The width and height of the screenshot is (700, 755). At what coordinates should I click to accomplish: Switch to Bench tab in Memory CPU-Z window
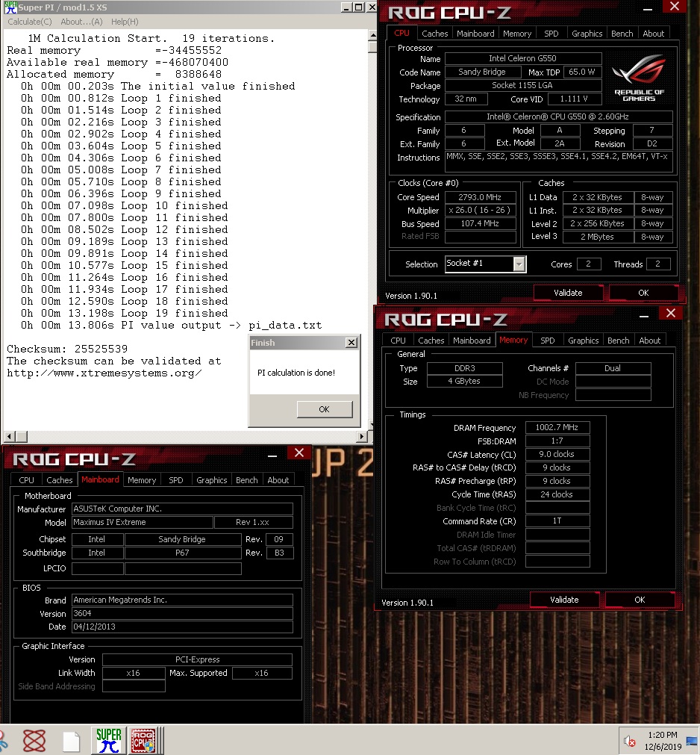(x=618, y=341)
